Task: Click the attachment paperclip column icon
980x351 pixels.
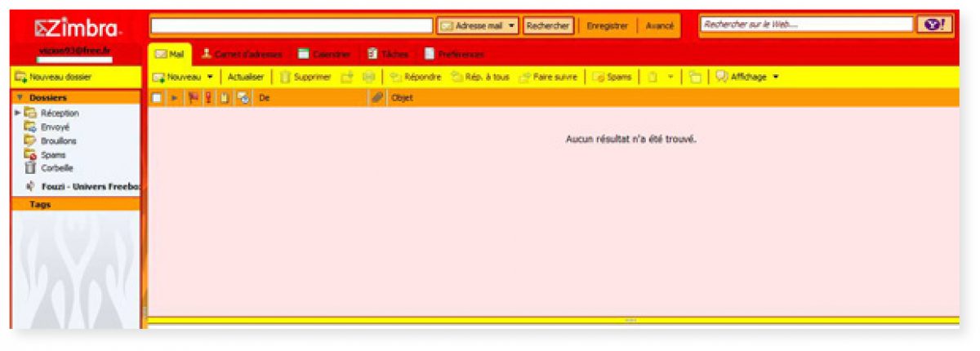Action: click(377, 98)
